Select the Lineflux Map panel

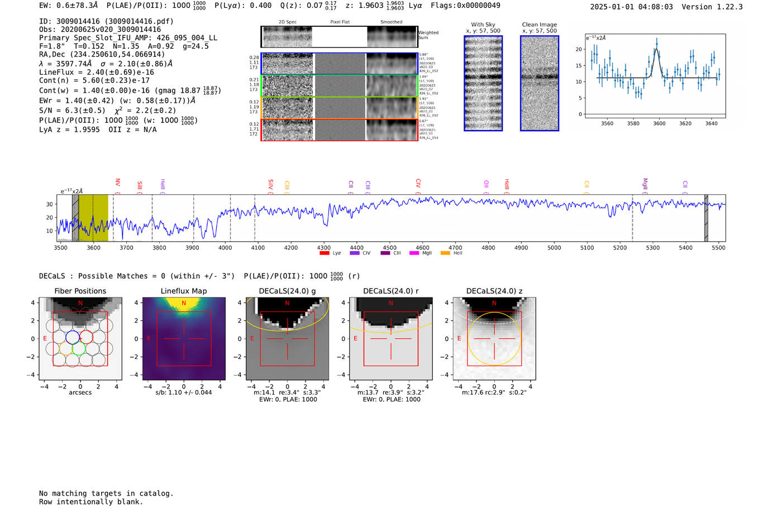[184, 339]
